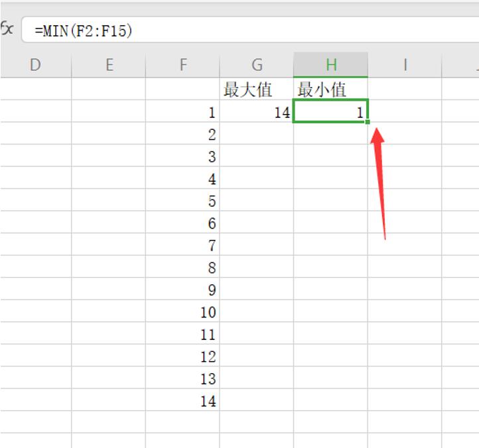
Task: Select the cell containing 1 in column F
Action: [182, 111]
